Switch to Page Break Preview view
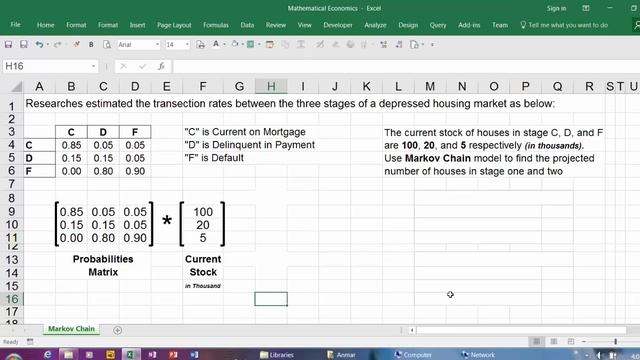 coord(571,341)
